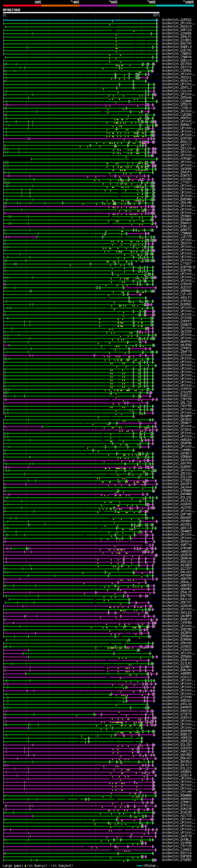
Task: Click the cyan alignment bar for UniRef100_Q2PEQ2
Action: pyautogui.click(x=80, y=20)
